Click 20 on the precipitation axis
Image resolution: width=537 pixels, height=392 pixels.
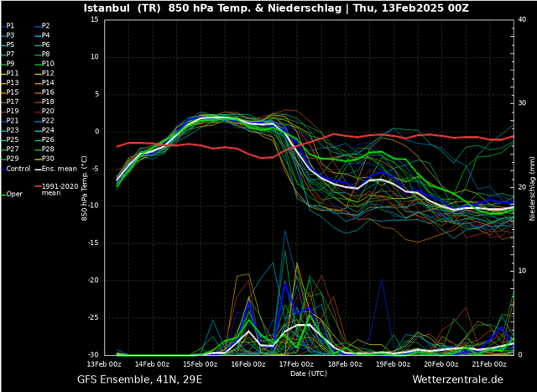tap(522, 187)
